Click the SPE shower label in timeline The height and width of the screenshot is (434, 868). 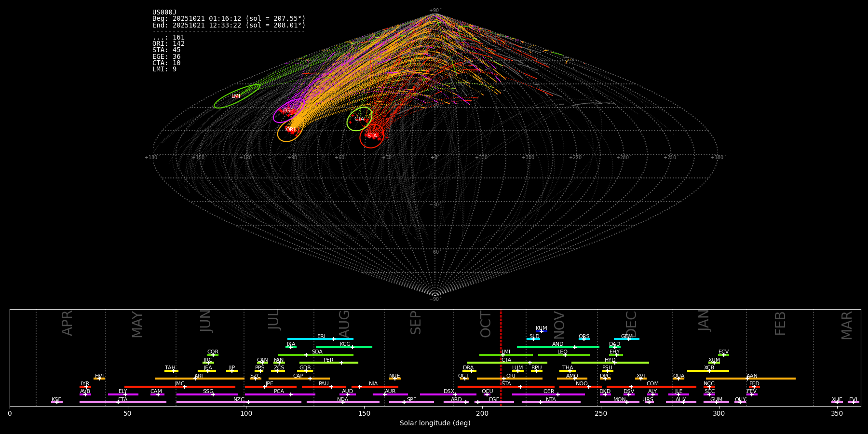click(x=412, y=400)
